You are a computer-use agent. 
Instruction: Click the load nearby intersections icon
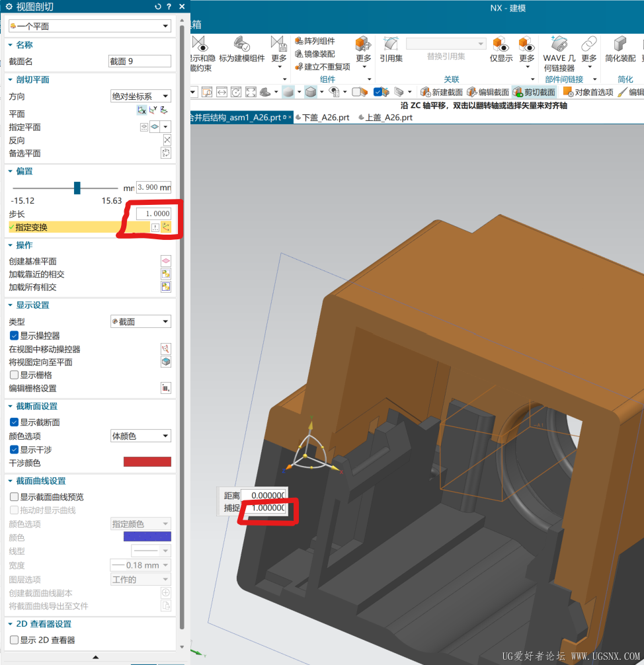point(166,274)
